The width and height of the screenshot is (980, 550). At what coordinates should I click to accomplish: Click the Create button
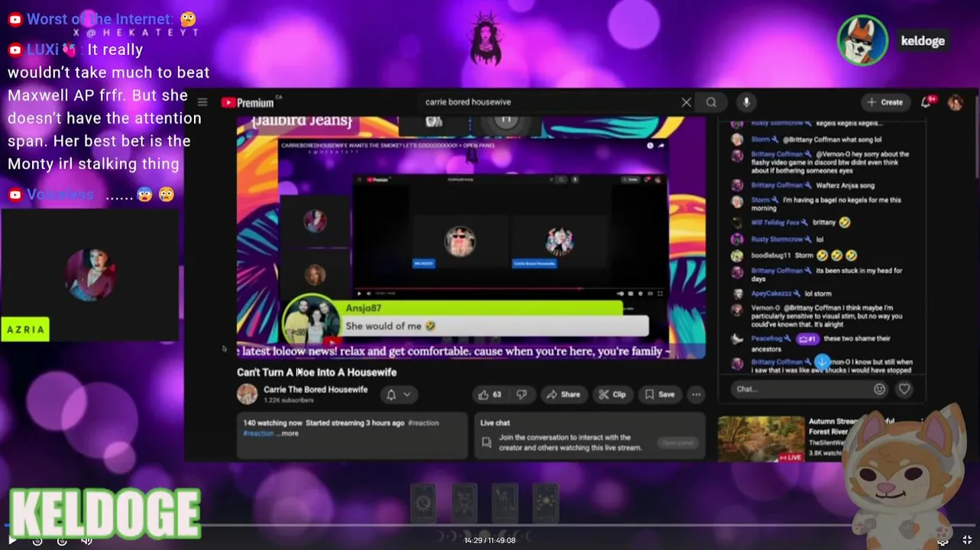click(885, 102)
